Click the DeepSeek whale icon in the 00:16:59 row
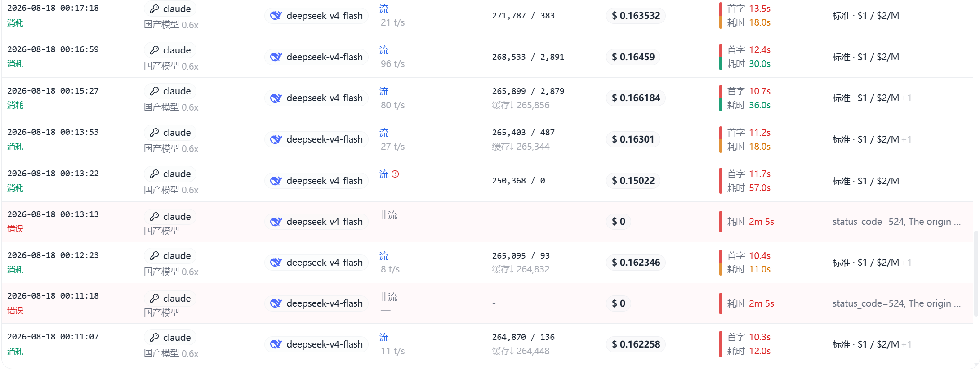The width and height of the screenshot is (980, 370). tap(276, 57)
